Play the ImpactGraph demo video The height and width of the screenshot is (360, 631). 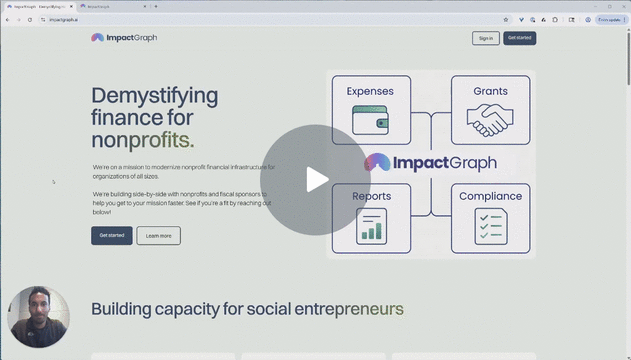[x=315, y=180]
